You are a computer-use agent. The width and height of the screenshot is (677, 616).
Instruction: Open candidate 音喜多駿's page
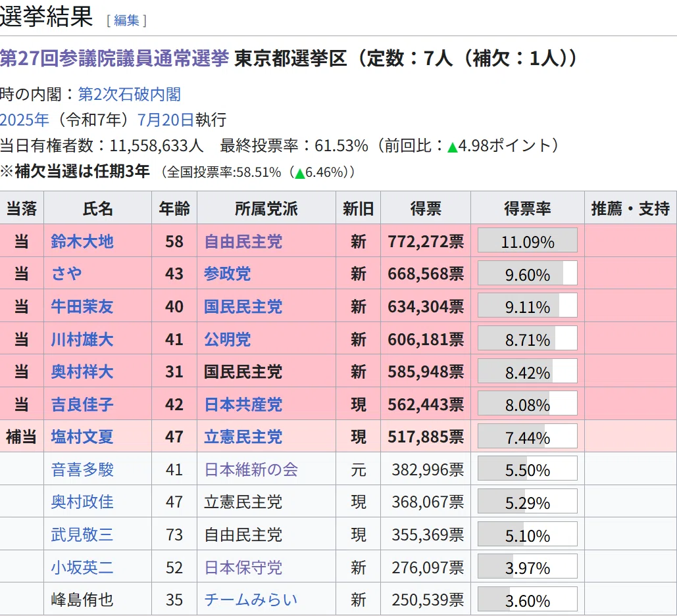click(82, 469)
